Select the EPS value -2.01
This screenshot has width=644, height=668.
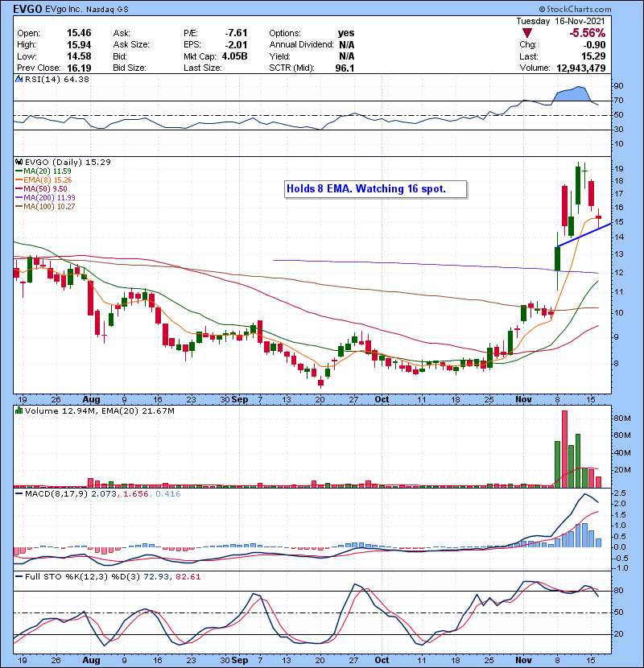236,45
